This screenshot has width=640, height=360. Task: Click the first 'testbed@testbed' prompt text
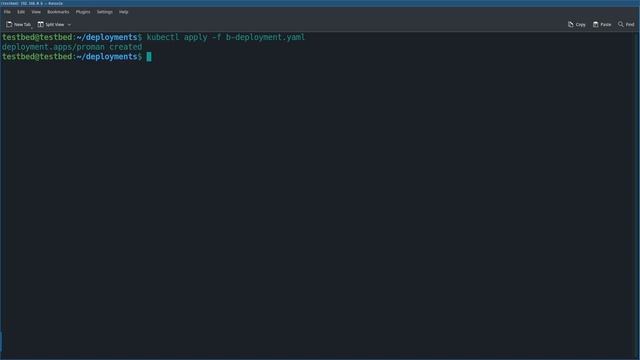(37, 37)
